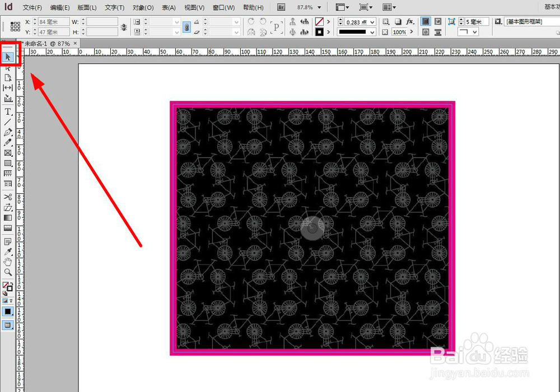Select the Gradient Feather tool
Viewport: 560px width, 392px height.
tap(8, 228)
